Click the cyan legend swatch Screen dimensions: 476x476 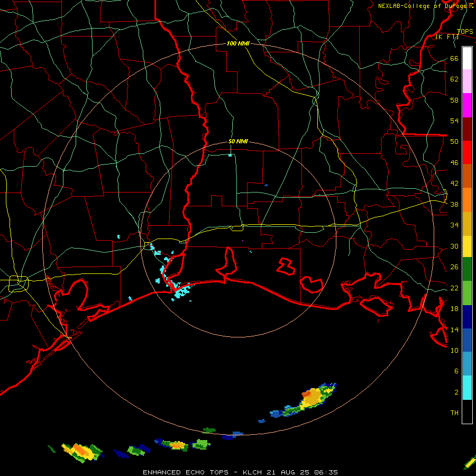click(x=467, y=388)
